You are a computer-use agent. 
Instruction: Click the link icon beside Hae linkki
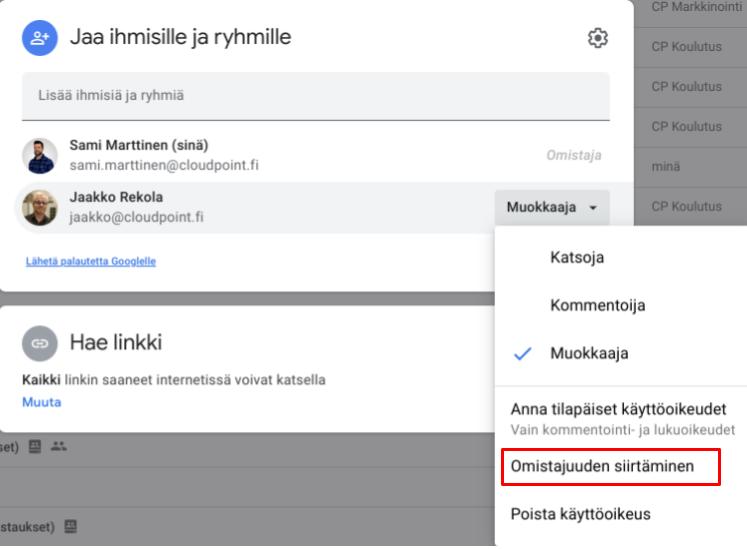tap(37, 342)
